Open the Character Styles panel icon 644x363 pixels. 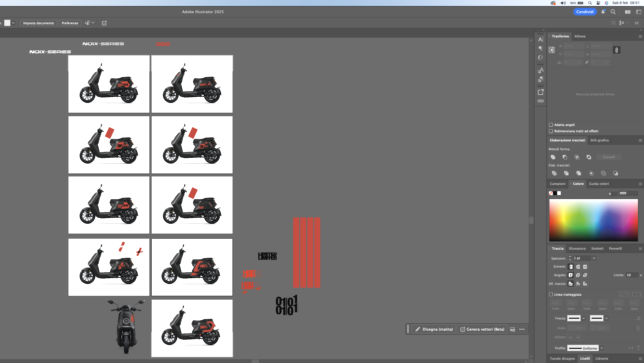point(540,71)
